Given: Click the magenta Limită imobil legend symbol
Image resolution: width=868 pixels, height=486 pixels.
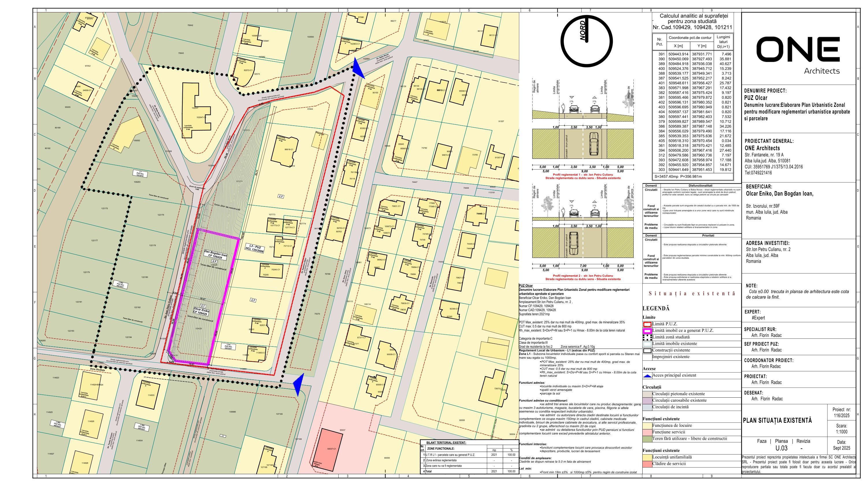Looking at the screenshot, I should [647, 331].
